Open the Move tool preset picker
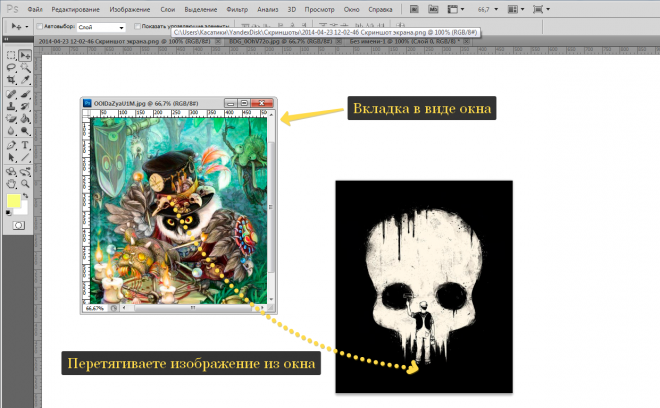Viewport: 660px width, 408px height. tap(19, 27)
